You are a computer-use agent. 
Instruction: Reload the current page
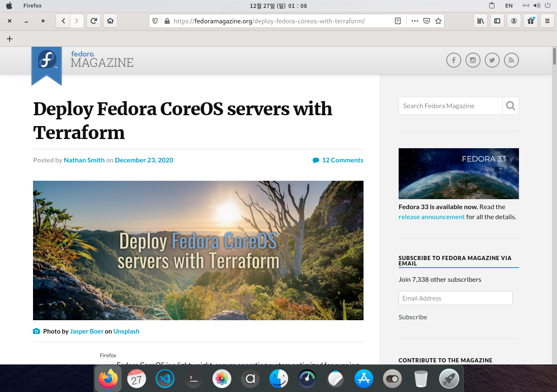click(94, 21)
